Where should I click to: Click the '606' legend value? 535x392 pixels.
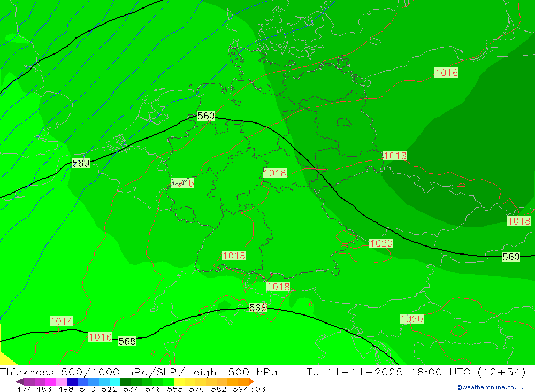click(x=258, y=389)
